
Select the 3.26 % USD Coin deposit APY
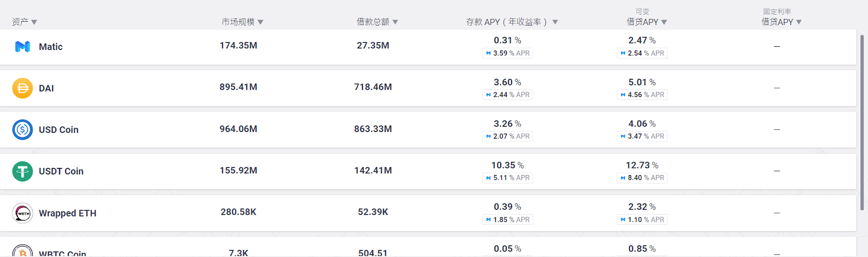click(508, 124)
